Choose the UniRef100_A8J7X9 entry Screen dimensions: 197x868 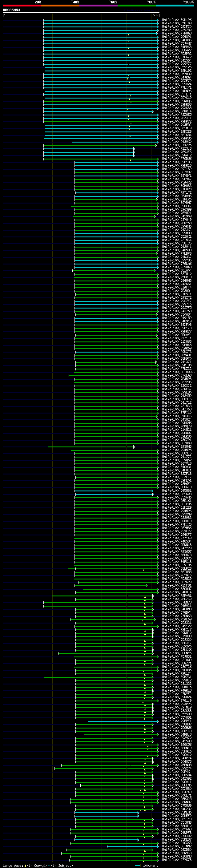point(177,792)
